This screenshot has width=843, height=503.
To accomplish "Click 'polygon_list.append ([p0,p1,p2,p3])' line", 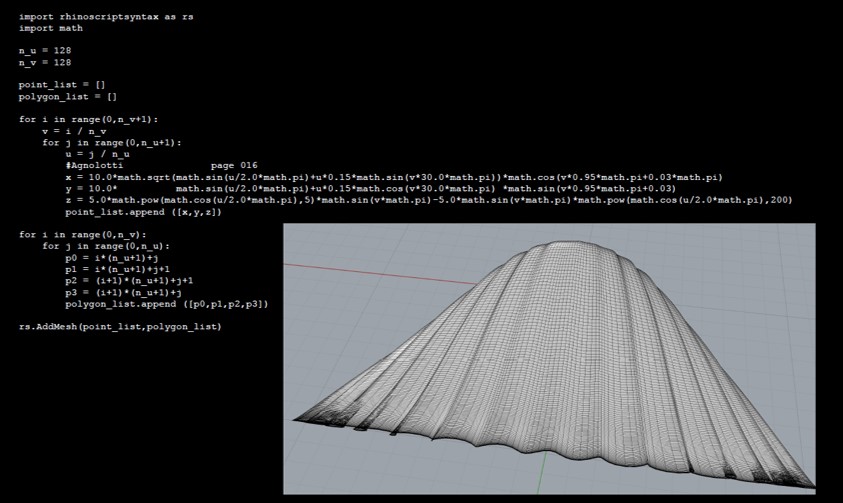I will [167, 304].
